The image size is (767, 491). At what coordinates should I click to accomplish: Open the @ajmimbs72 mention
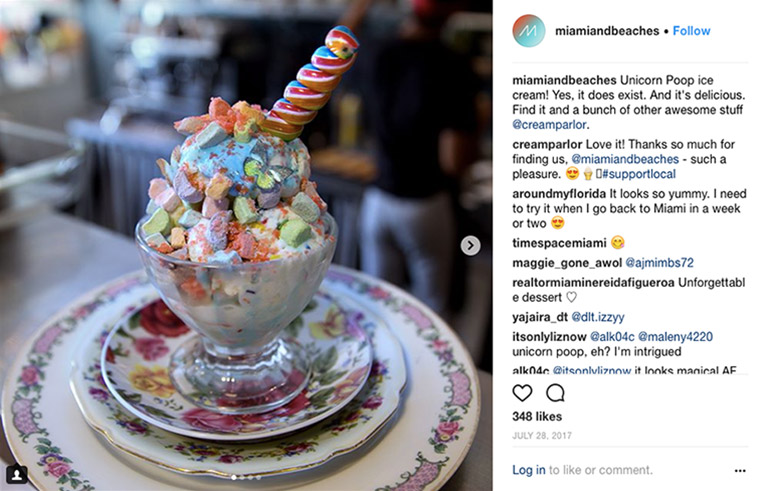tap(659, 263)
